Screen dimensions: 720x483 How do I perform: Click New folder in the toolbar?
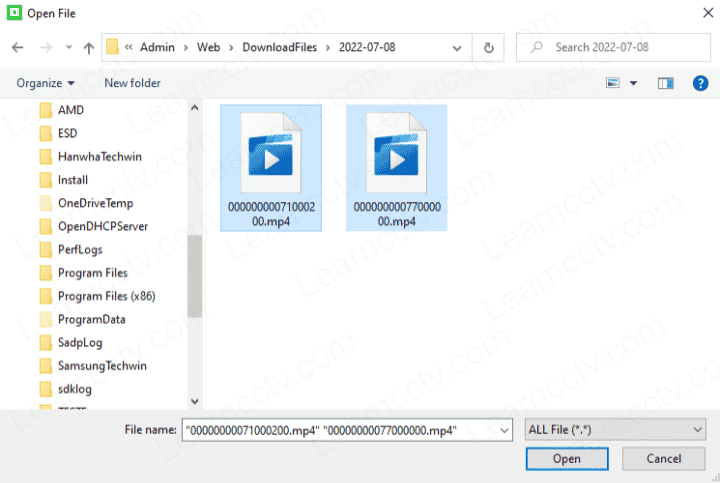[132, 83]
